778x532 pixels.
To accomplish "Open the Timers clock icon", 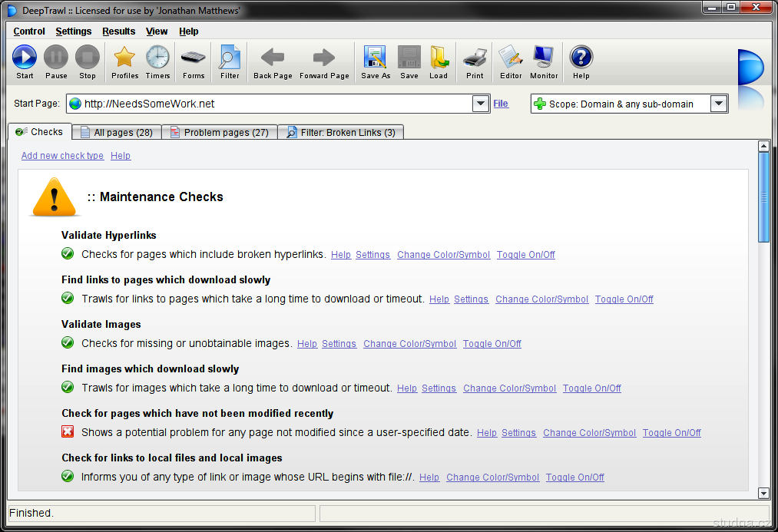I will click(157, 58).
